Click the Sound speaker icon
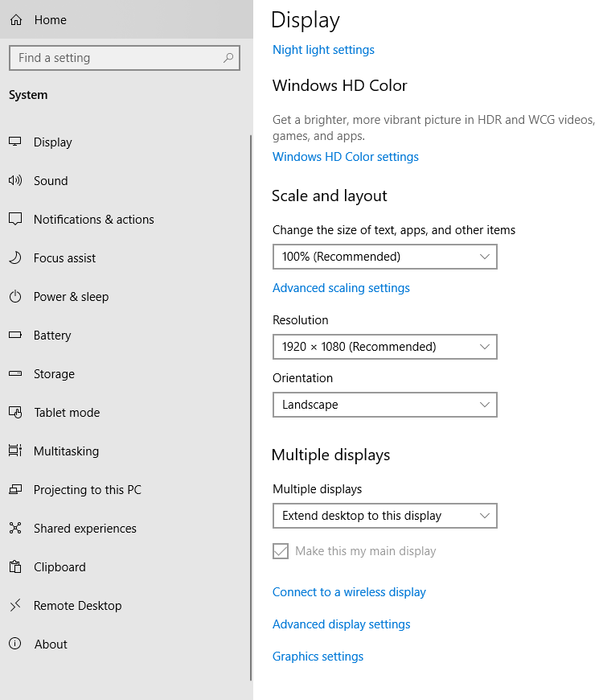The height and width of the screenshot is (700, 603). click(15, 180)
